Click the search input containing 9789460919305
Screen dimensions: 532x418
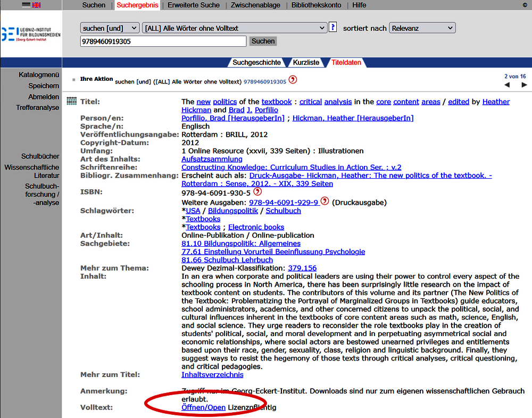[x=163, y=41]
